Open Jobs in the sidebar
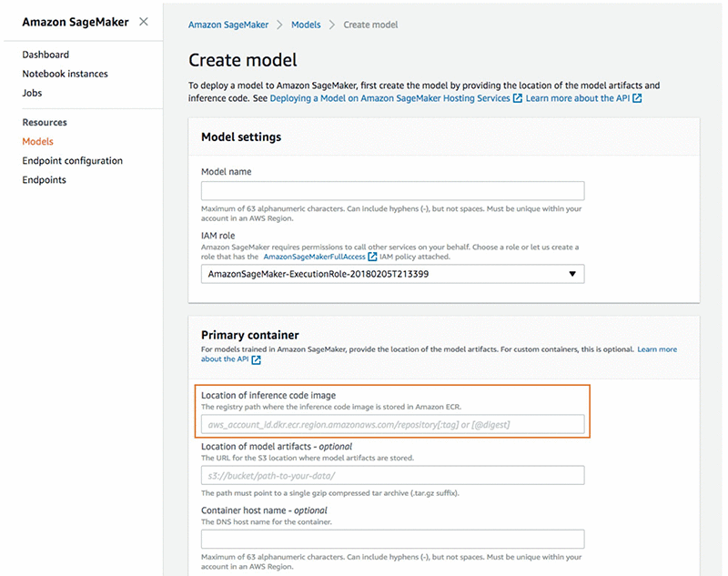Screen dimensions: 728x576 (x=32, y=93)
